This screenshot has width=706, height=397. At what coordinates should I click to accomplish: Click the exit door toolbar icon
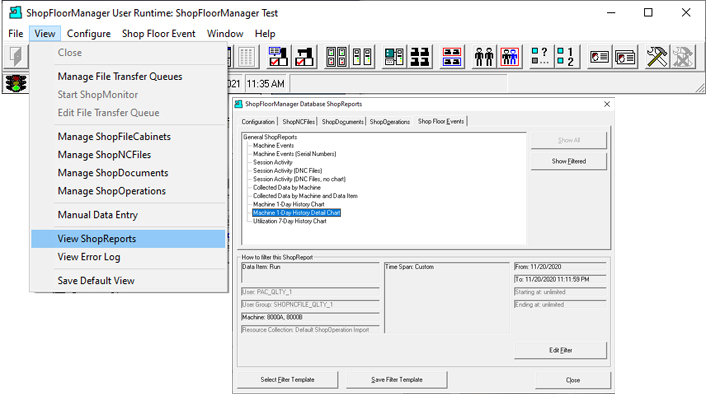pos(16,57)
